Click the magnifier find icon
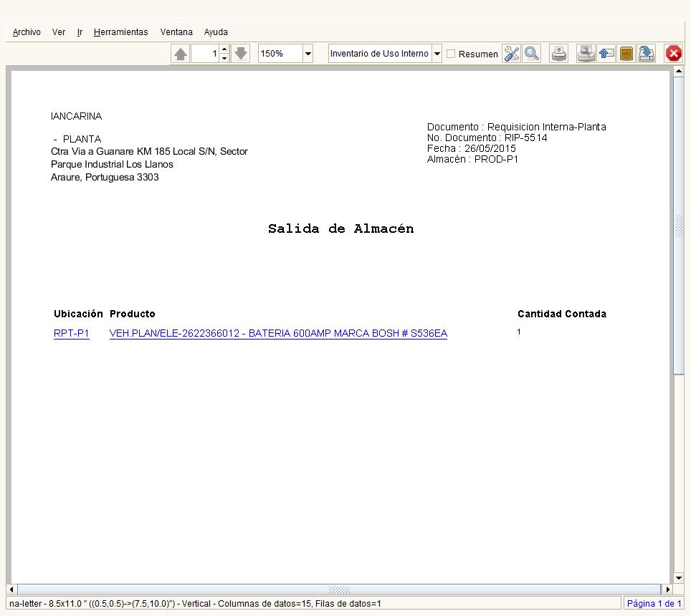Screen dimensions: 691x616 pos(532,54)
